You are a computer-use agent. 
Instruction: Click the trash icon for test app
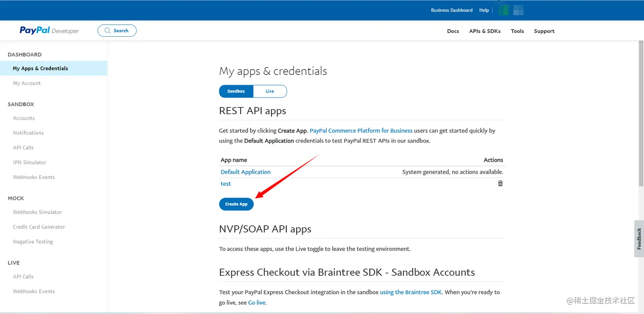pyautogui.click(x=500, y=183)
